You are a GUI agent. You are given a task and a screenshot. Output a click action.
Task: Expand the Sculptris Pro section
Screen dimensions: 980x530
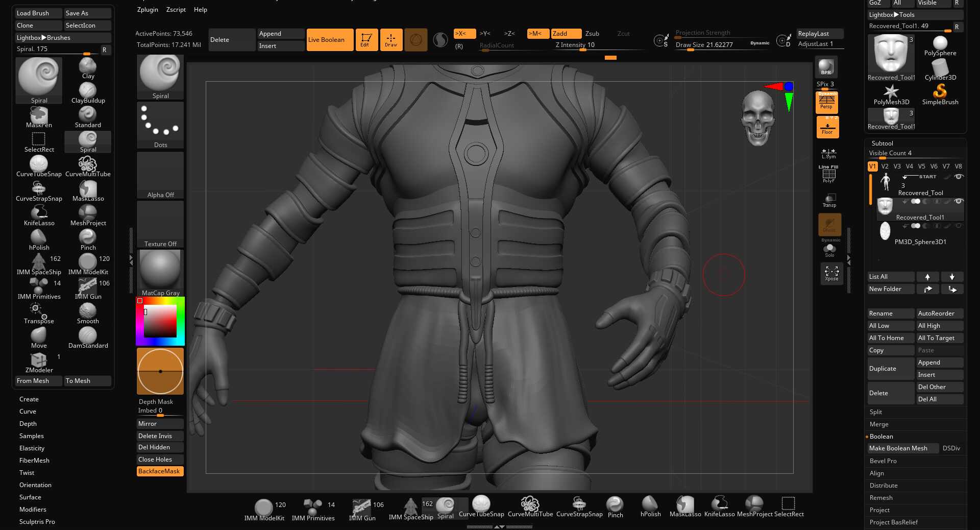[37, 522]
